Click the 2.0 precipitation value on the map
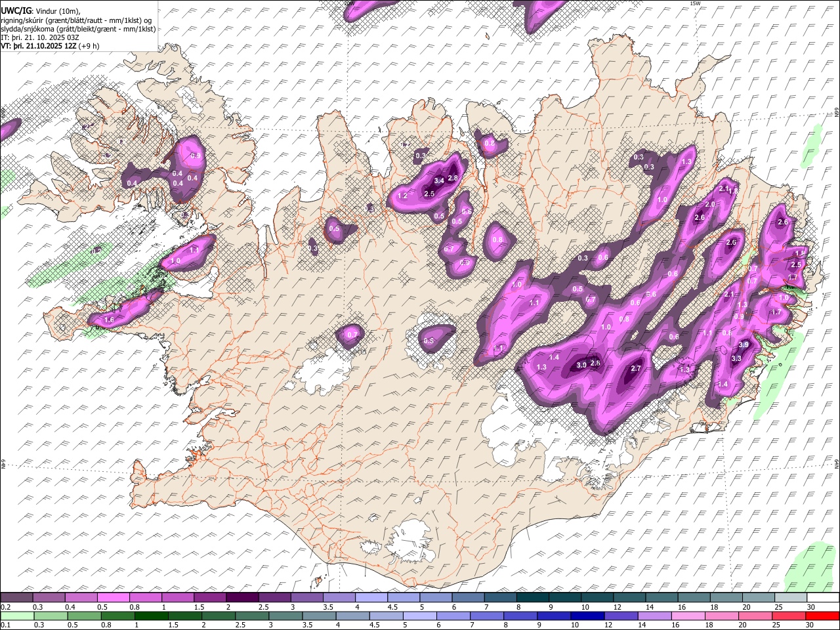 point(710,205)
